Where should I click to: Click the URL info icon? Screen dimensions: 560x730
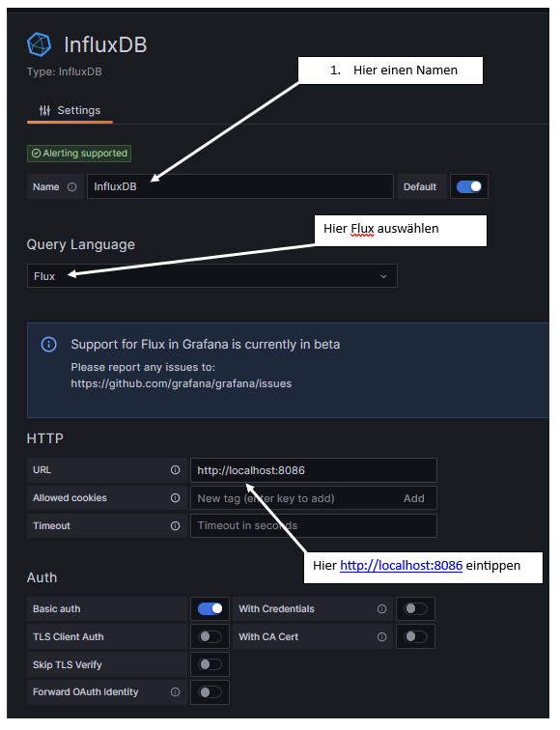pos(175,470)
